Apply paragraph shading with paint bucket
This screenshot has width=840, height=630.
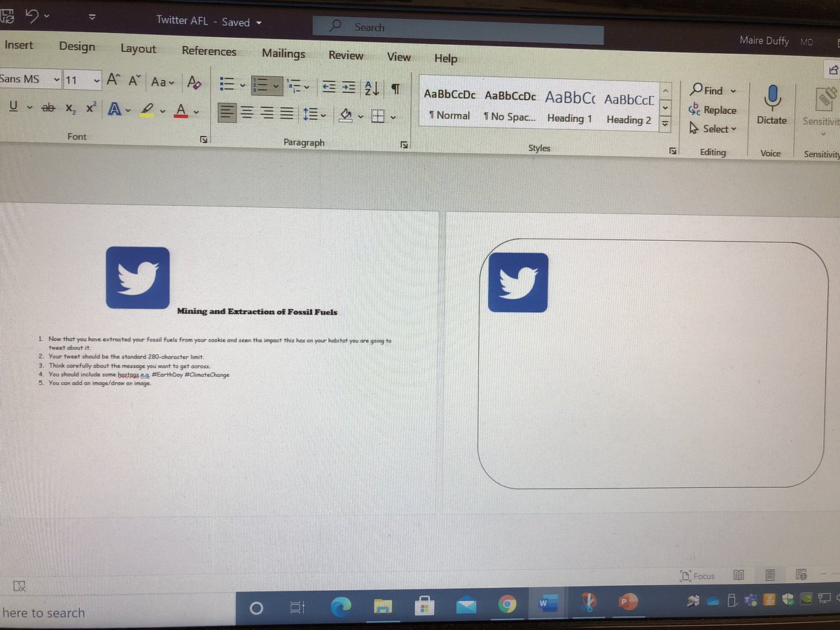tap(345, 115)
